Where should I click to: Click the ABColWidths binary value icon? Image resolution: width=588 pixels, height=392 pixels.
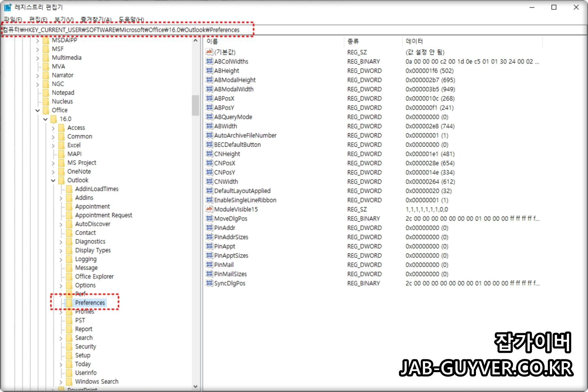pos(209,61)
